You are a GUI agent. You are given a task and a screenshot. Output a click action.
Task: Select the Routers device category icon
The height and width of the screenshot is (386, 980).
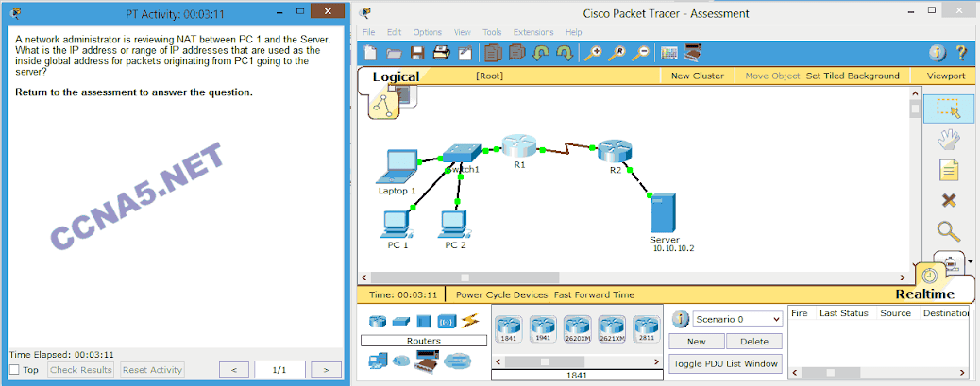[378, 321]
